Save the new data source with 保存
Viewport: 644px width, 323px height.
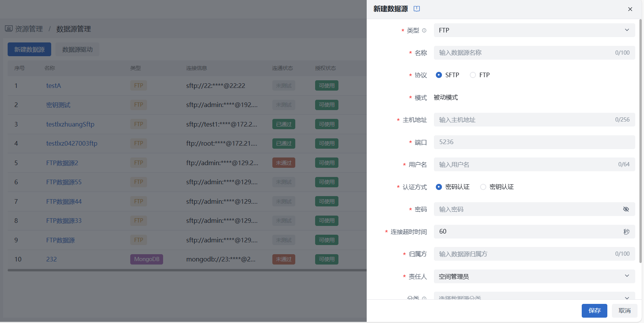click(594, 311)
